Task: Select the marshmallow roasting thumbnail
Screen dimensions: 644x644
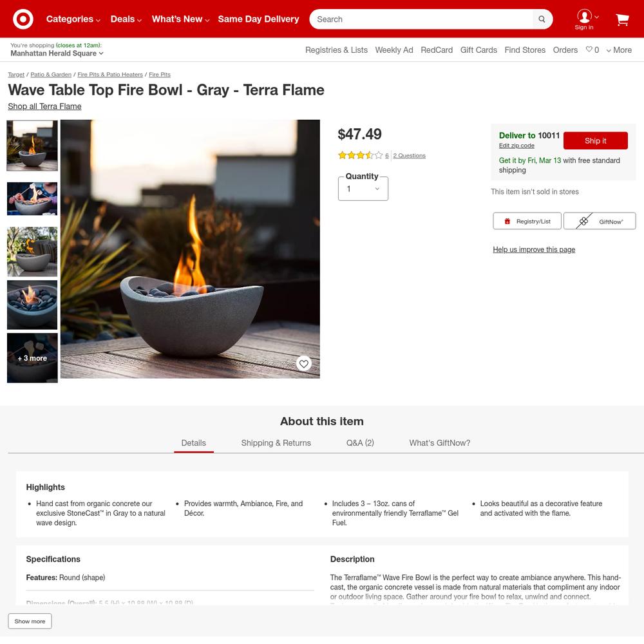Action: click(32, 199)
